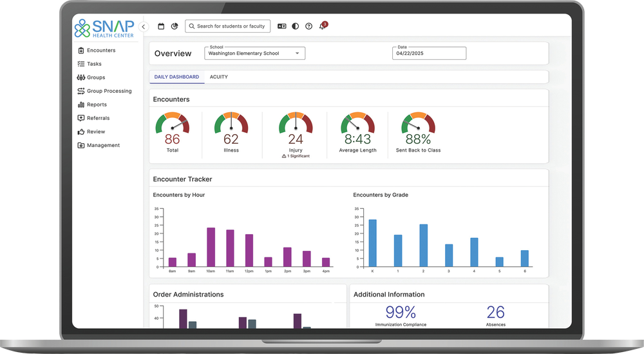Expand the School dropdown
The height and width of the screenshot is (354, 644).
click(x=254, y=53)
